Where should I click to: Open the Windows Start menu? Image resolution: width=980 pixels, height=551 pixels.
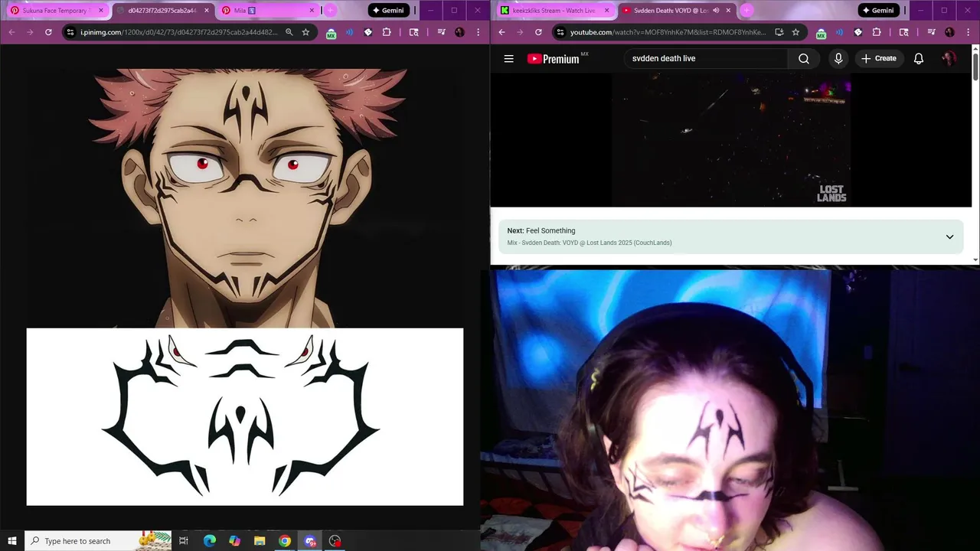(x=12, y=540)
